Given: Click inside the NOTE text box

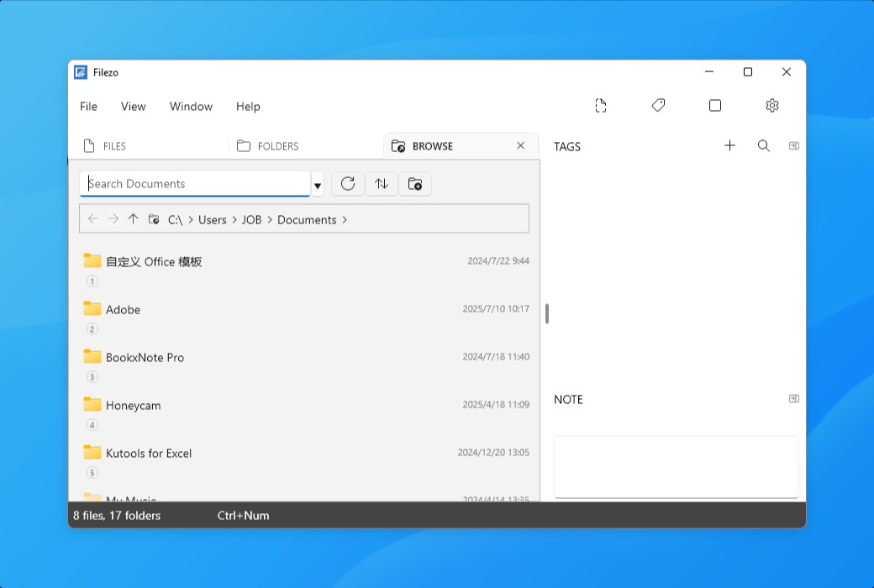Looking at the screenshot, I should [677, 466].
